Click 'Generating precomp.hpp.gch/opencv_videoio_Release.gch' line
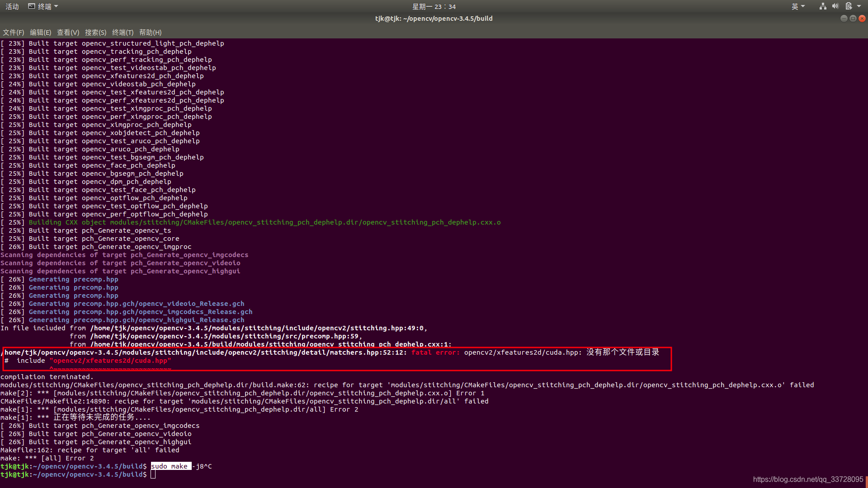Viewport: 868px width, 488px height. coord(122,304)
